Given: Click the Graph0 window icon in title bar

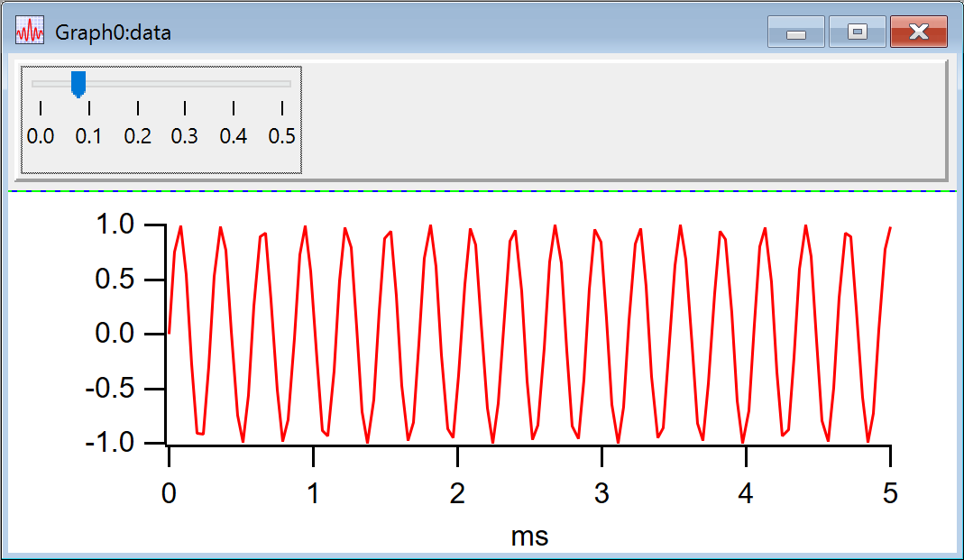Looking at the screenshot, I should [x=30, y=32].
